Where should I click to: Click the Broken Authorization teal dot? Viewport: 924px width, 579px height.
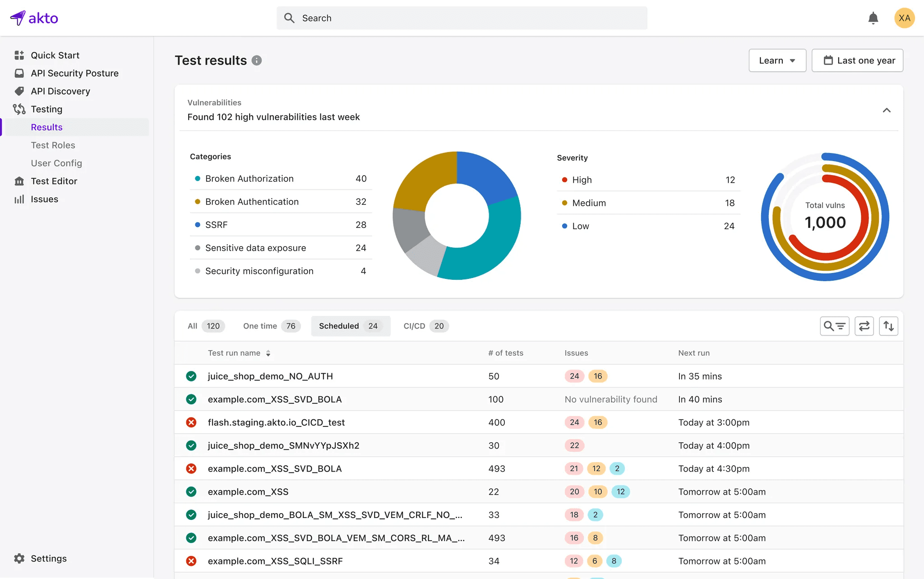coord(197,179)
